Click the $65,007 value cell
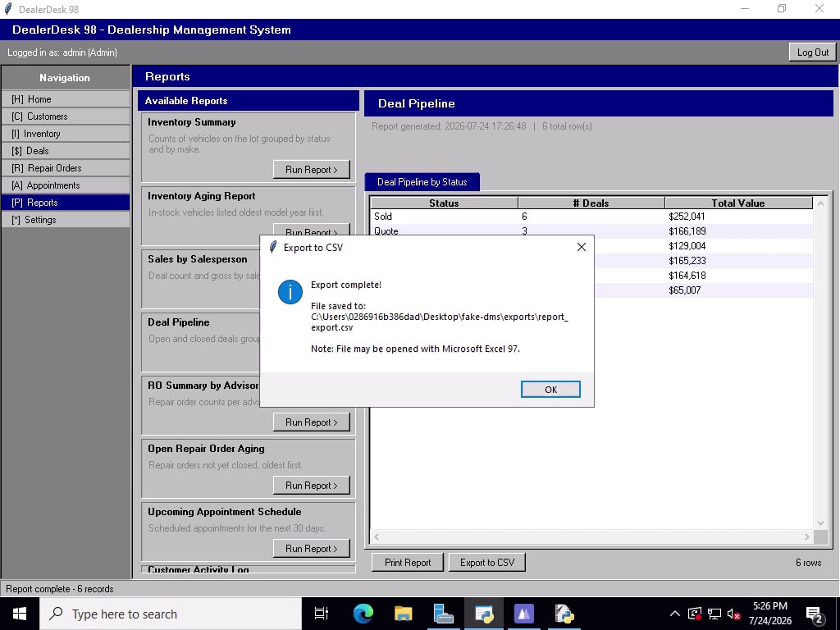 pyautogui.click(x=685, y=290)
